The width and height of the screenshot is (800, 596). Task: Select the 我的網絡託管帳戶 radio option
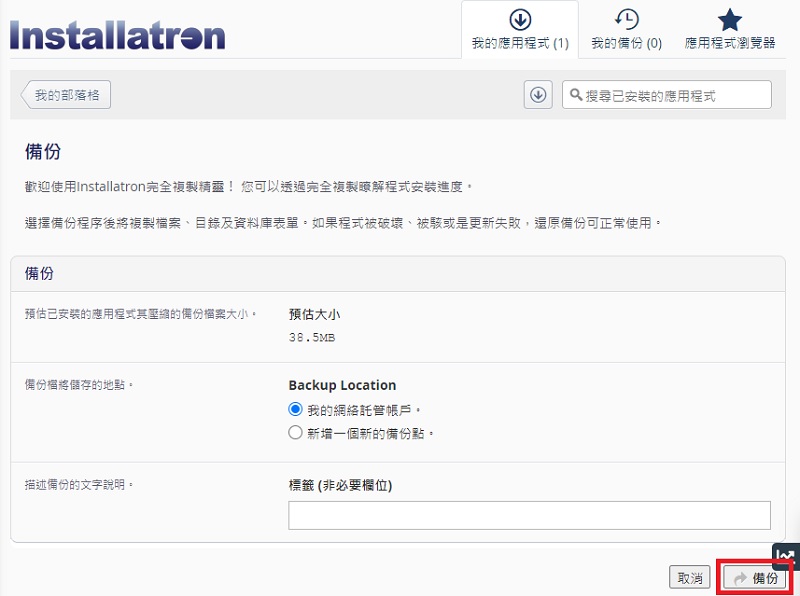[x=295, y=409]
